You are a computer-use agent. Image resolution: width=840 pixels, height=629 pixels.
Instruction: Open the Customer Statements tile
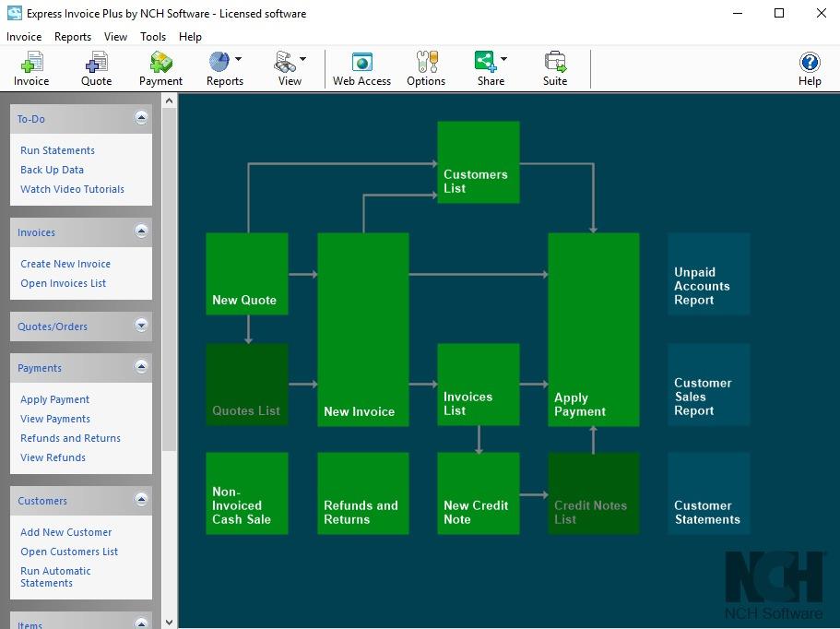click(x=709, y=493)
